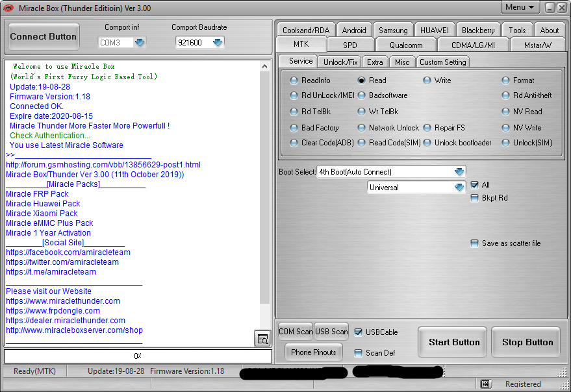
Task: Click the Miracle Box app logo icon
Action: click(x=8, y=8)
